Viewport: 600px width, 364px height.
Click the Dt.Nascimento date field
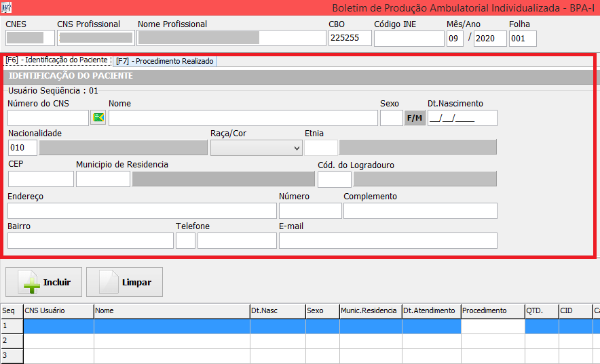[462, 118]
